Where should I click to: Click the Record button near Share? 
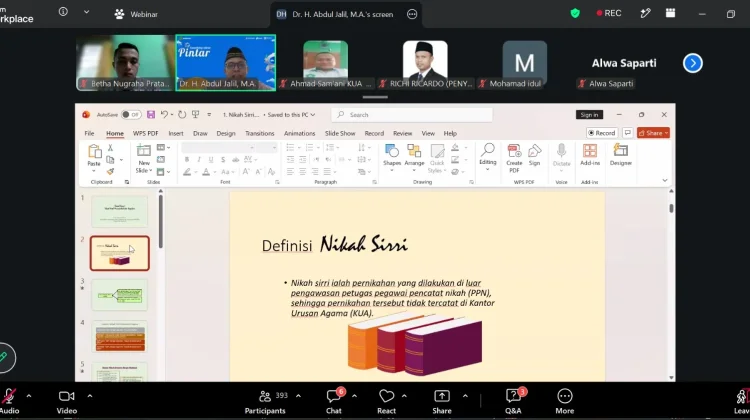(602, 133)
